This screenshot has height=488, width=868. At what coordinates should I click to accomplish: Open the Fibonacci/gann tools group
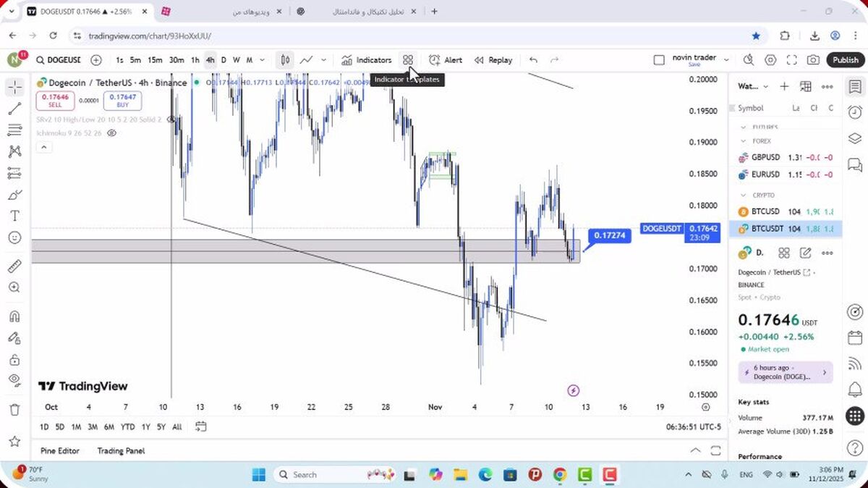pos(14,130)
